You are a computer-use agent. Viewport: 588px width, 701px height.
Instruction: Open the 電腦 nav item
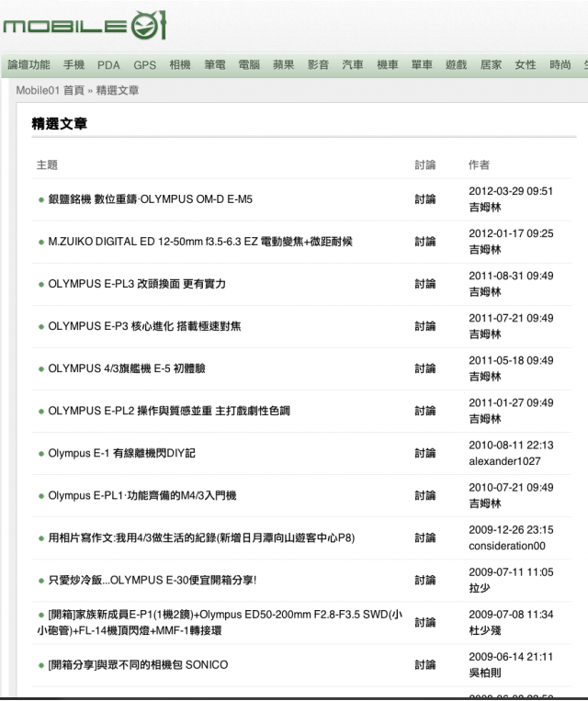tap(249, 65)
